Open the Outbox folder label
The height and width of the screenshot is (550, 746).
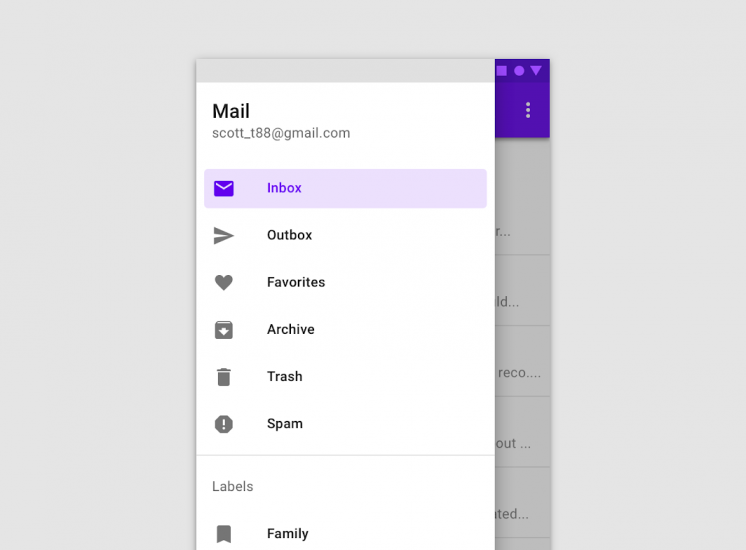[x=289, y=235]
